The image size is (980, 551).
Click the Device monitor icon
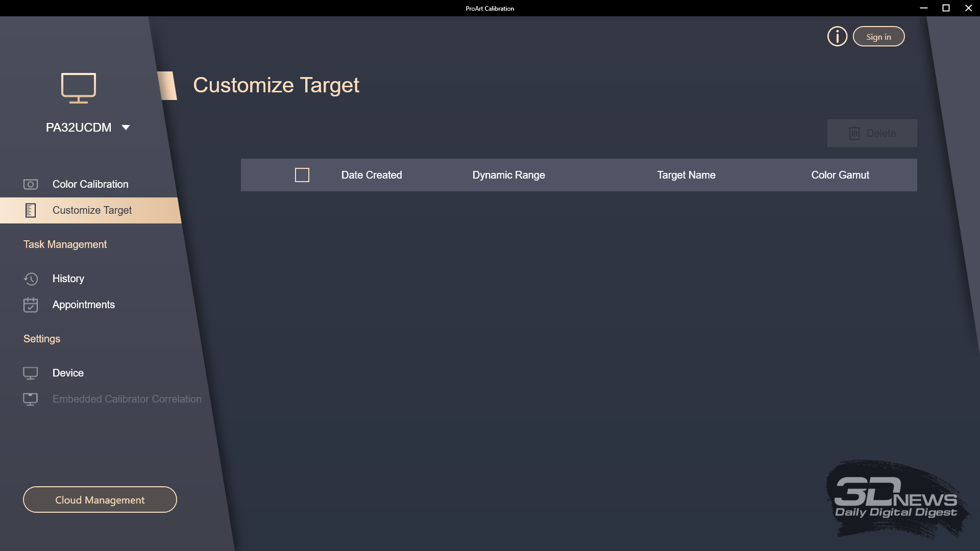(31, 373)
